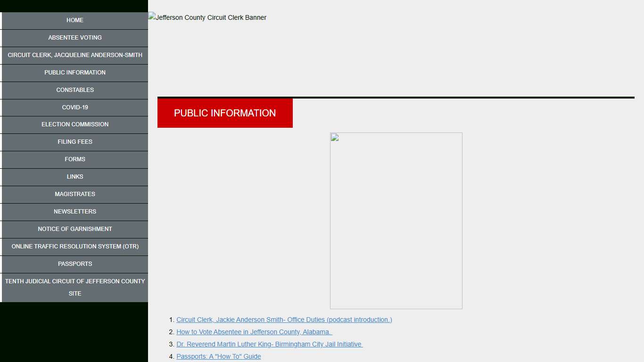Click the Jefferson County Circuit Clerk banner image
Screen dimensions: 644x362
207,17
